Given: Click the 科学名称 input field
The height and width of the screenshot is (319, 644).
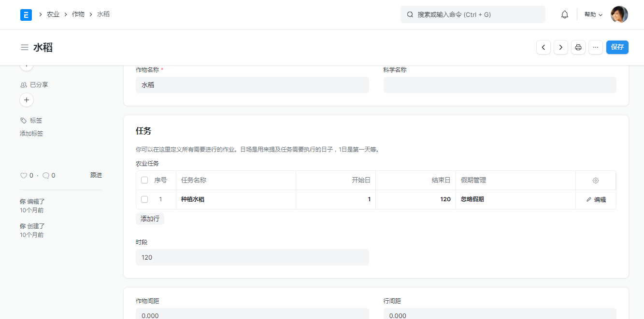Looking at the screenshot, I should [x=500, y=85].
